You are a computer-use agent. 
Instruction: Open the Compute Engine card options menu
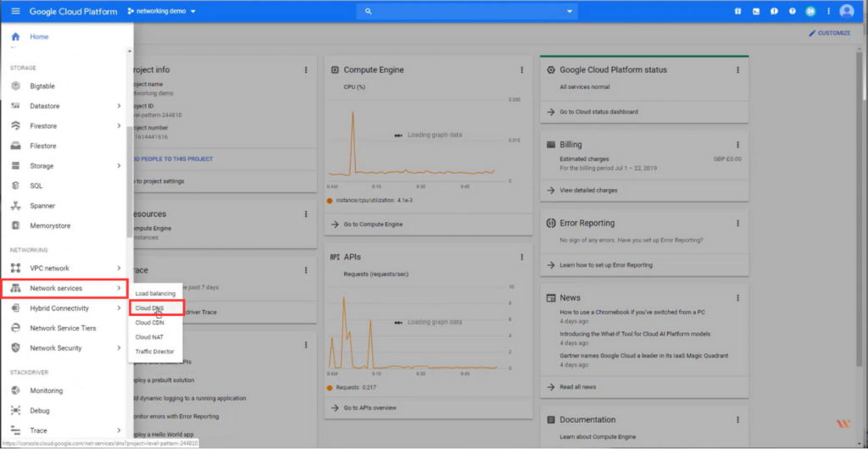(x=521, y=70)
